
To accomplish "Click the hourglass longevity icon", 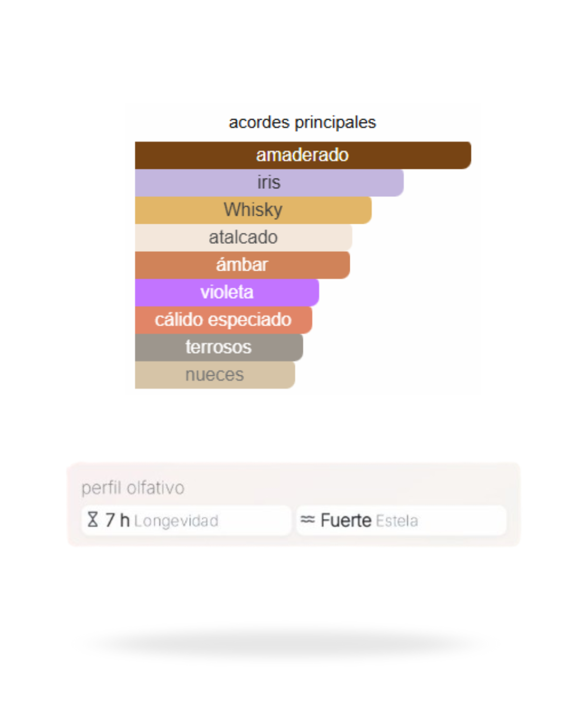I will click(x=93, y=520).
